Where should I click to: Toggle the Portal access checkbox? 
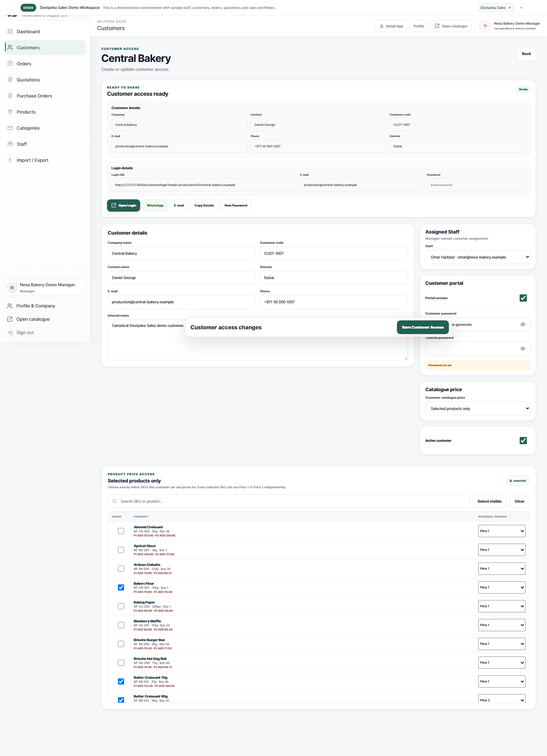click(523, 298)
